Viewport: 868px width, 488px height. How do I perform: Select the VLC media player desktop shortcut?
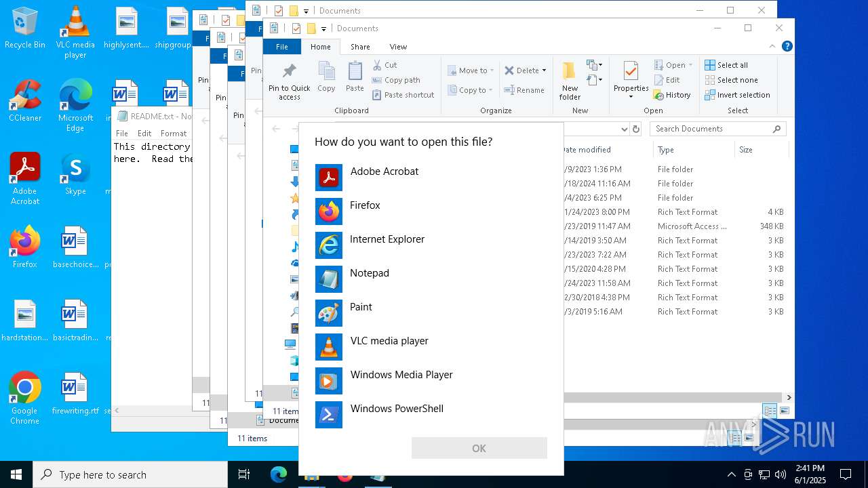point(75,33)
